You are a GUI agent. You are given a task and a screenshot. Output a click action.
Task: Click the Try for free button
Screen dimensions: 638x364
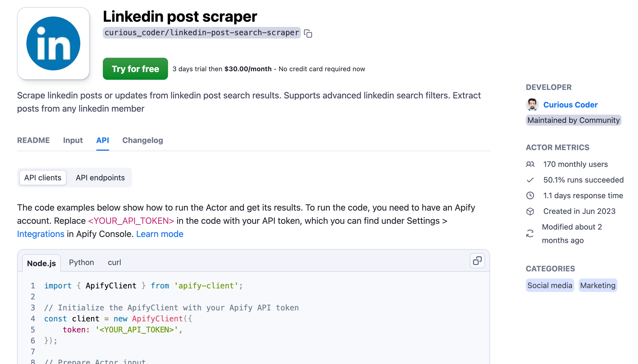(x=135, y=69)
